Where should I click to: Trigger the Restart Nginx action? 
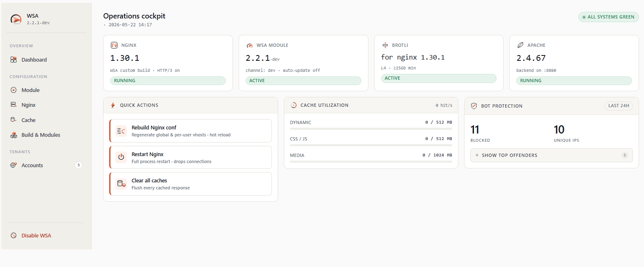pos(191,157)
